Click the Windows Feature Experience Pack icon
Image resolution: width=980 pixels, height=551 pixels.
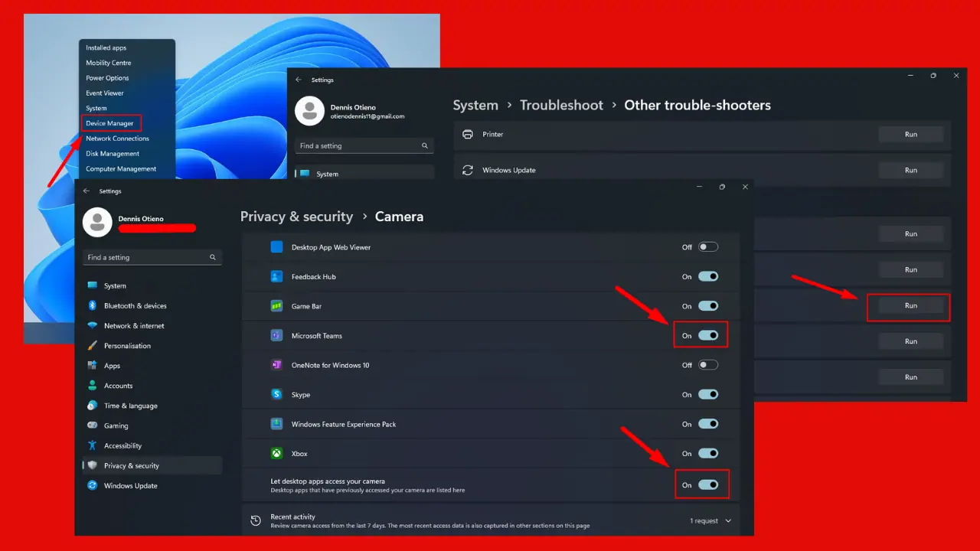coord(276,424)
